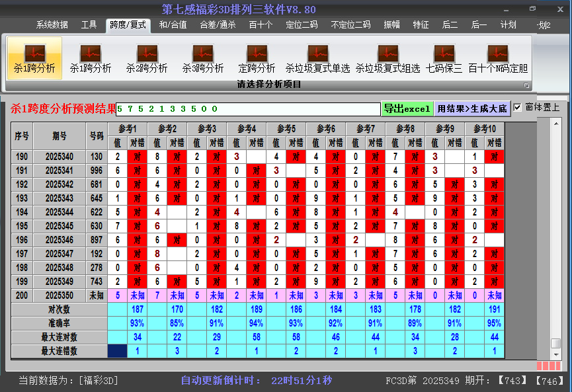Select the highlighted 杀1跨分析 icon
The height and width of the screenshot is (392, 572).
(x=34, y=58)
